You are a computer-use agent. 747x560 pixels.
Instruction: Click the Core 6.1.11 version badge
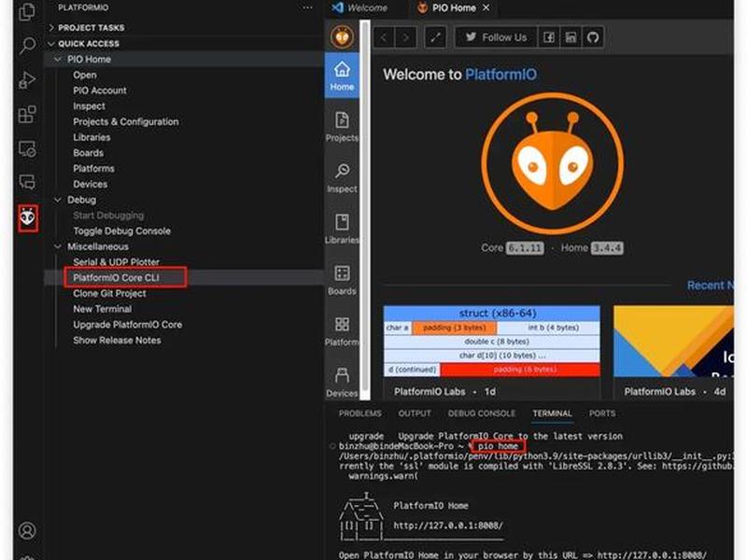(525, 247)
